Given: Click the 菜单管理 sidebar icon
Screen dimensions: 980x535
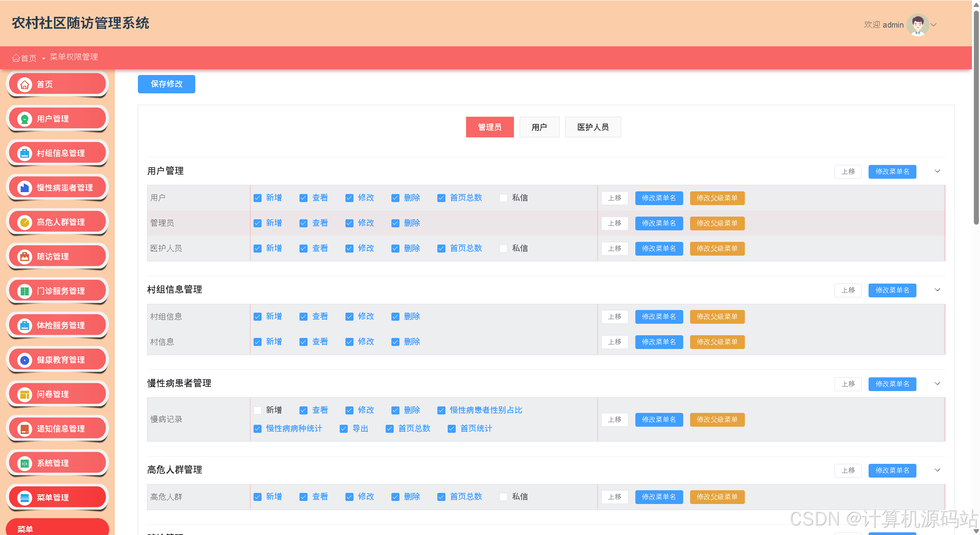Looking at the screenshot, I should pyautogui.click(x=25, y=498).
